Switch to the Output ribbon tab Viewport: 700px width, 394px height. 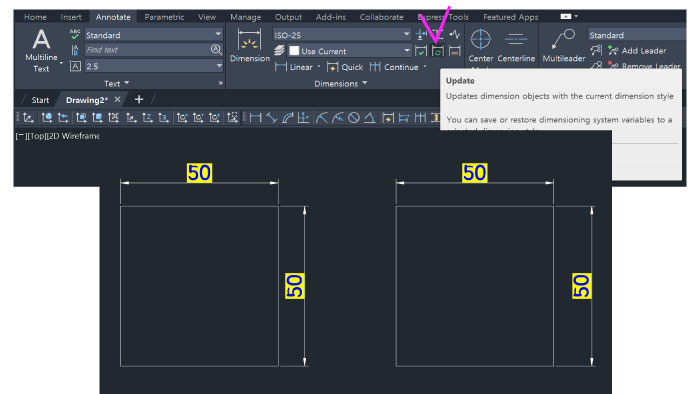pyautogui.click(x=288, y=17)
